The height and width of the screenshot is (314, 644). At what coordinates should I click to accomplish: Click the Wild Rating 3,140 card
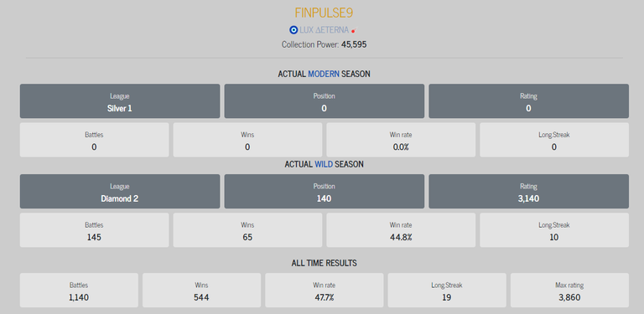(x=528, y=192)
